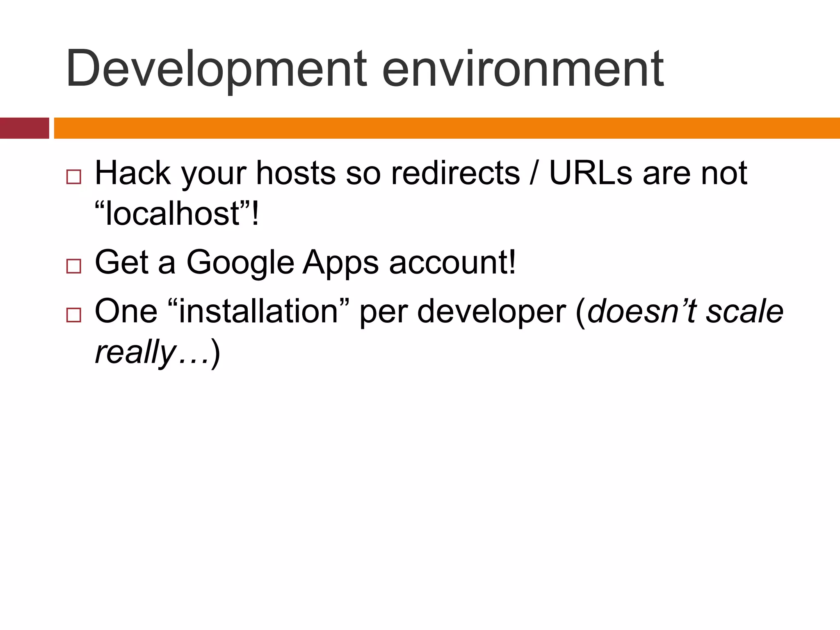Click the square bullet before 'Get a Google'
840x630 pixels.
[73, 266]
